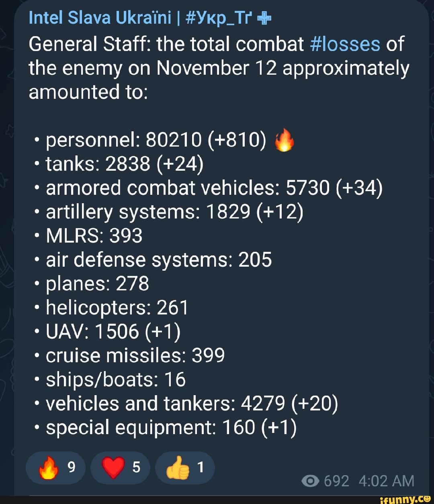This screenshot has height=504, width=434.
Task: Click the UAV: 1506 line
Action: (113, 332)
